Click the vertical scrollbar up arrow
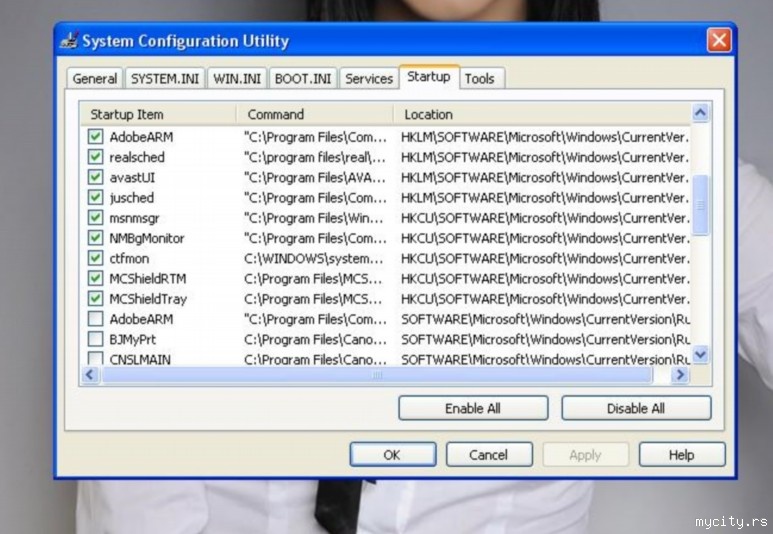The image size is (773, 534). pyautogui.click(x=701, y=113)
